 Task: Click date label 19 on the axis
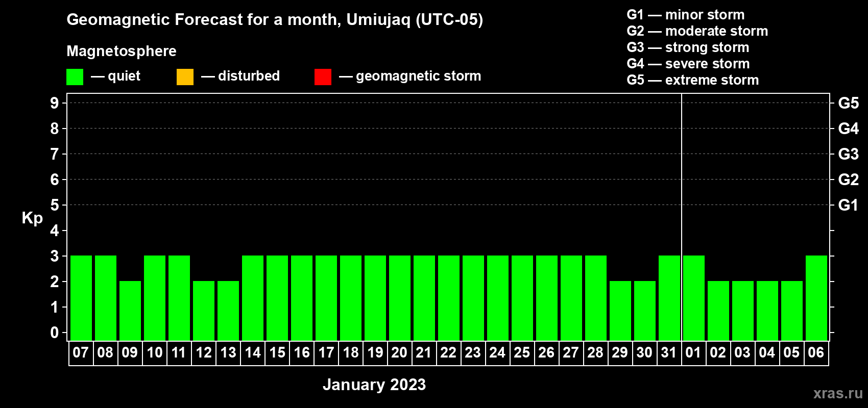(375, 353)
